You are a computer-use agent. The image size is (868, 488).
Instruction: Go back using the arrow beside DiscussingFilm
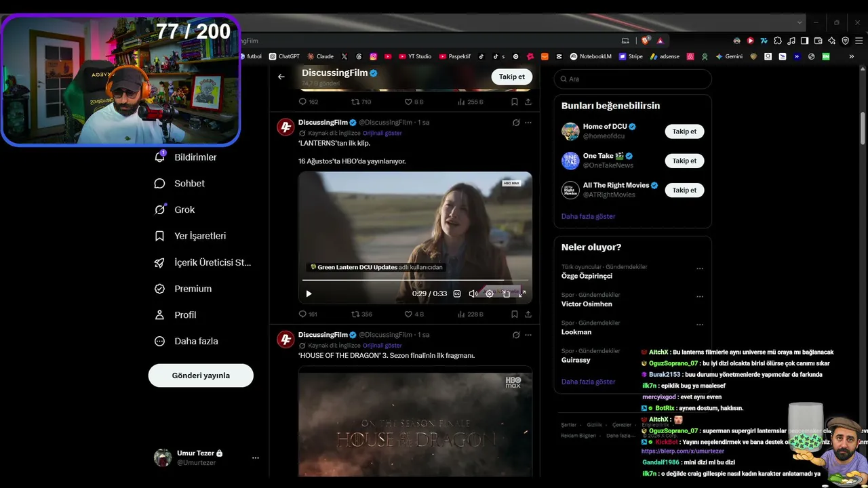tap(281, 77)
